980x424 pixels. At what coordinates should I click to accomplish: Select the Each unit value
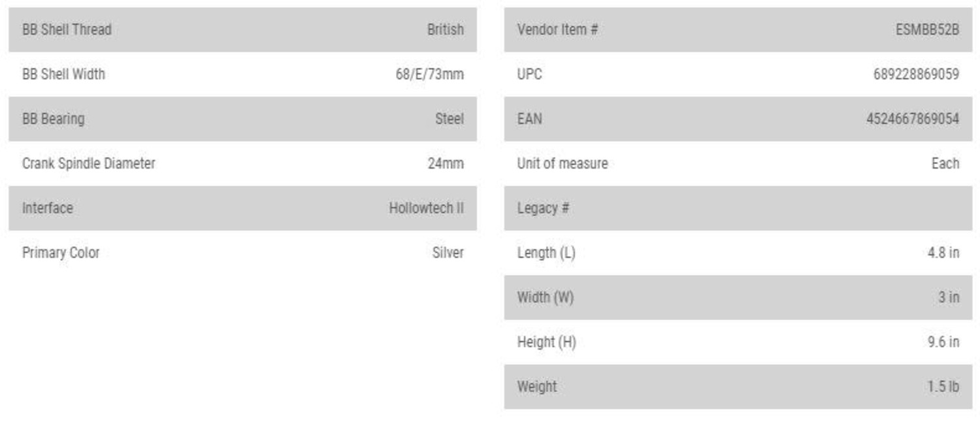click(x=945, y=163)
